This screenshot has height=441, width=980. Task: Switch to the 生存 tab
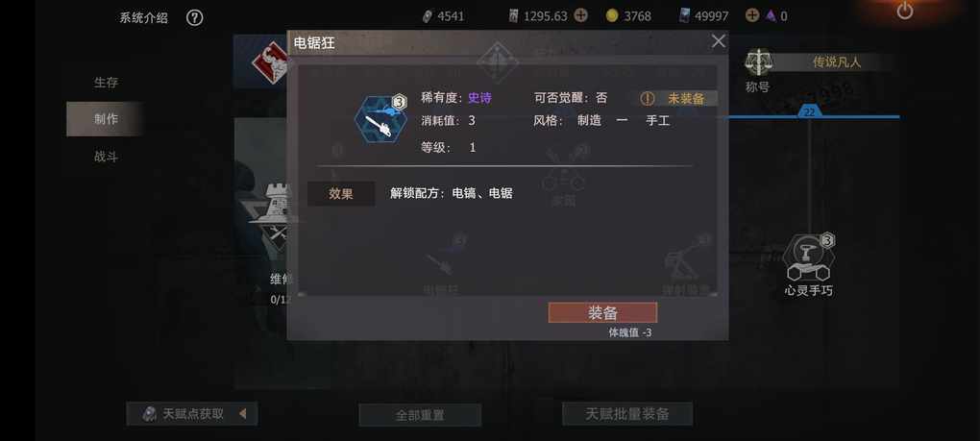[106, 82]
